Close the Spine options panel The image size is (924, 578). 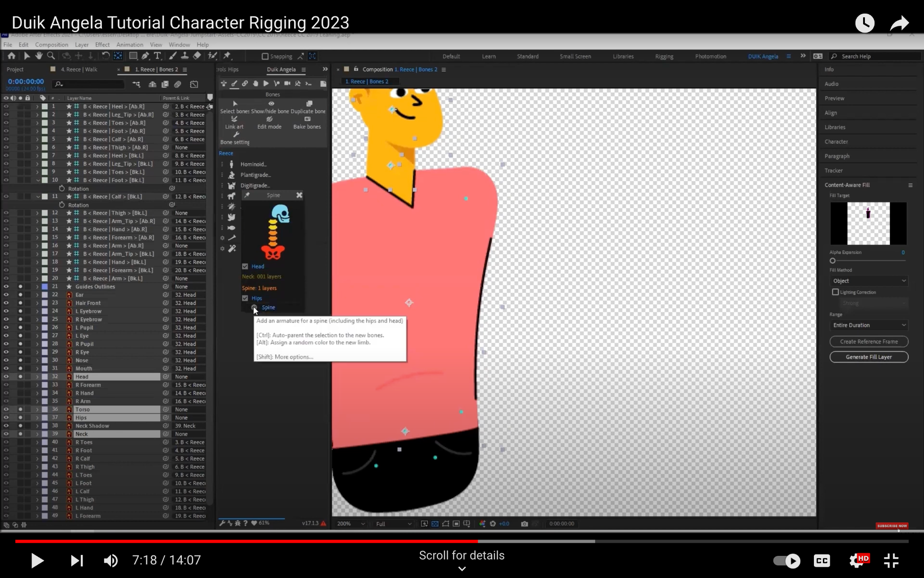coord(299,195)
